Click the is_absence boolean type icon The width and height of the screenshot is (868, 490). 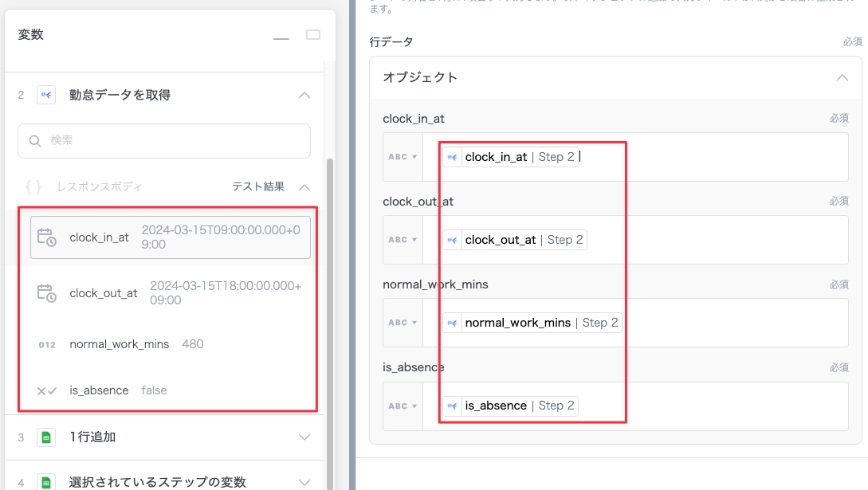tap(47, 390)
